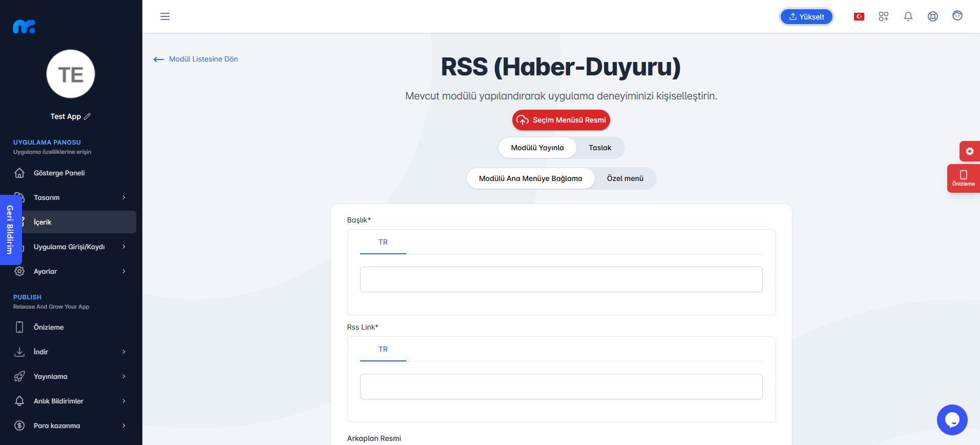Click the Yükselt upgrade button
The height and width of the screenshot is (445, 980).
coord(807,16)
